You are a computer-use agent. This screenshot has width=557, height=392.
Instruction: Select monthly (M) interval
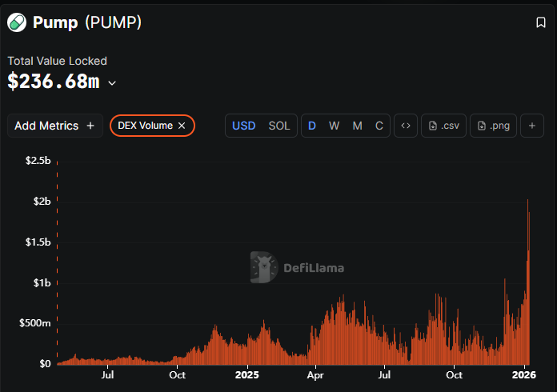(x=358, y=126)
